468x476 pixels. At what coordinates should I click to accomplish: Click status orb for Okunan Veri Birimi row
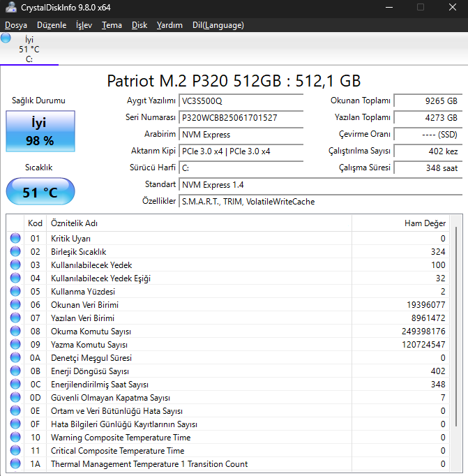click(x=15, y=304)
